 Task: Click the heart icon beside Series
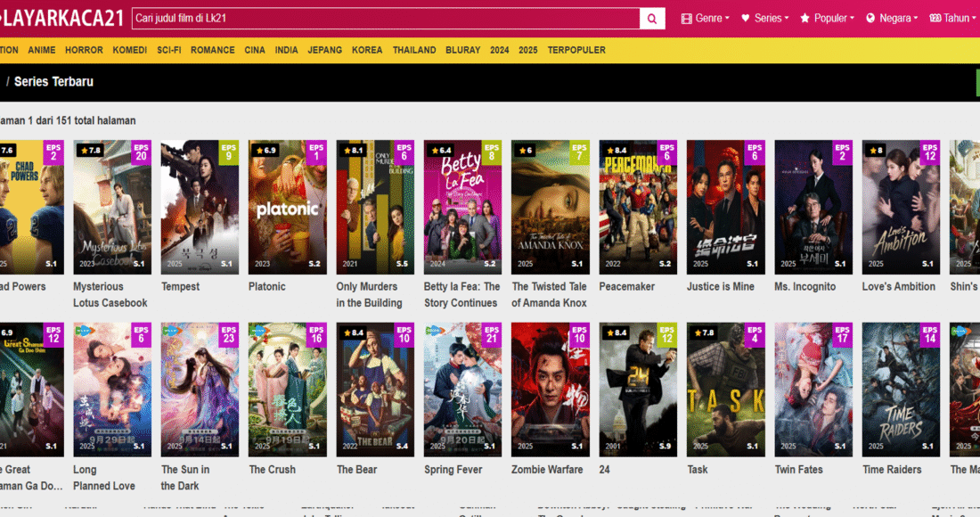(x=746, y=18)
